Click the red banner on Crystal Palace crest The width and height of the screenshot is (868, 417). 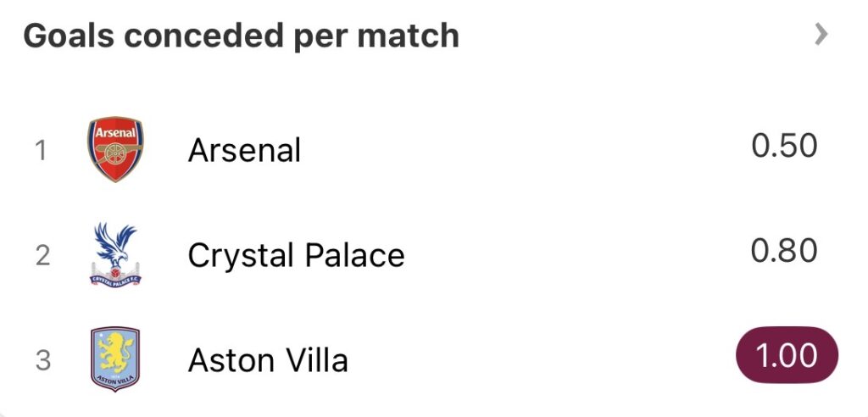point(115,278)
